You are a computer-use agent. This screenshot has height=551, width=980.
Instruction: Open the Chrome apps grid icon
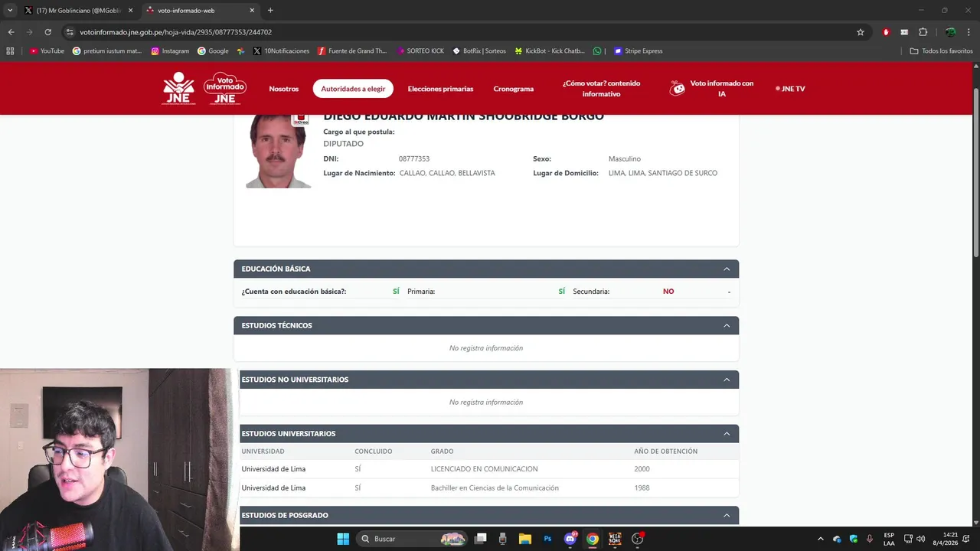[x=10, y=51]
